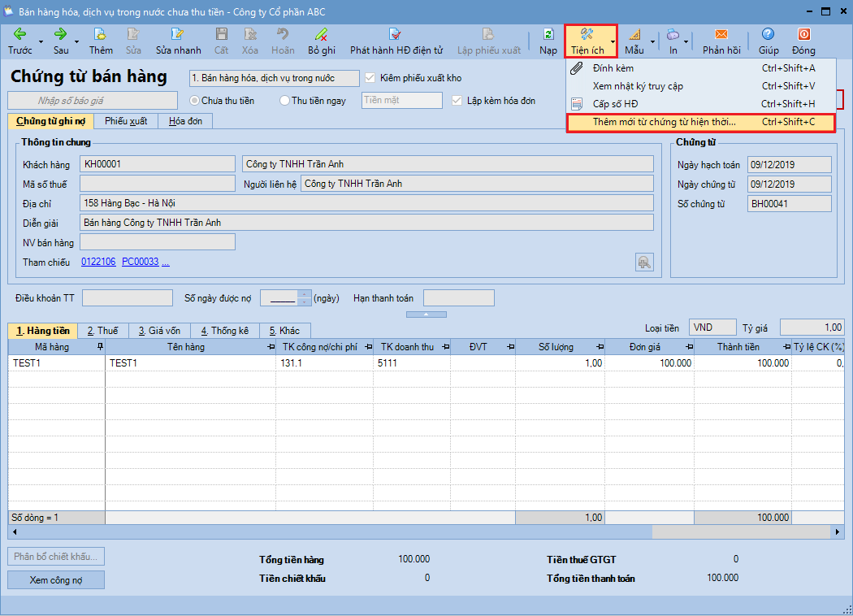Screen dimensions: 853x616
Task: Select Thêm mới từ chứng từ hiện thời
Action: coord(664,122)
